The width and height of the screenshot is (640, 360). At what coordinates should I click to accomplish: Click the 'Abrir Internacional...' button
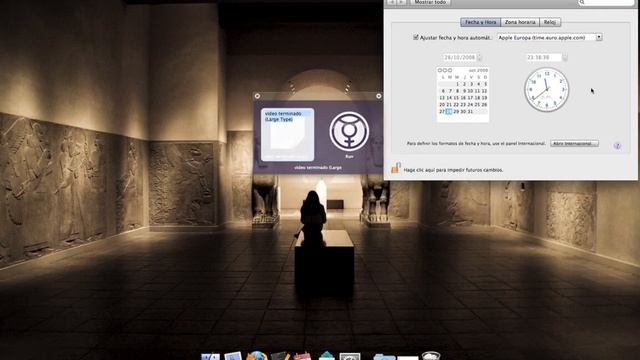click(574, 143)
